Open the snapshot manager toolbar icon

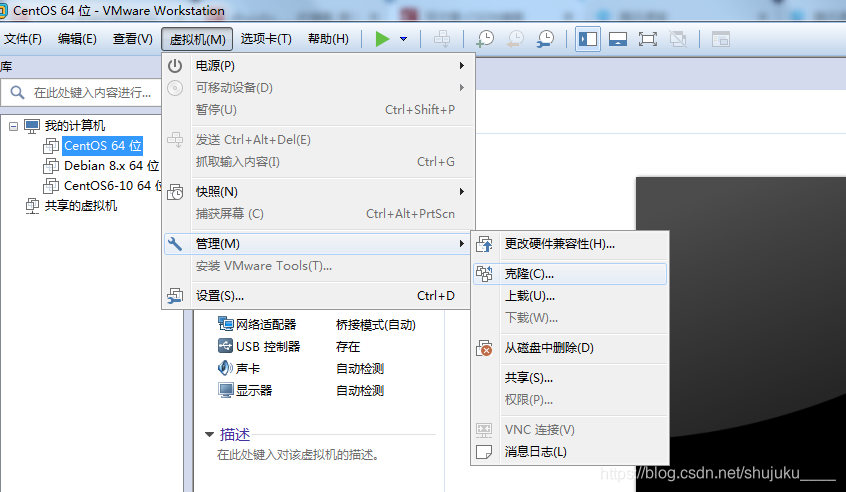click(545, 39)
